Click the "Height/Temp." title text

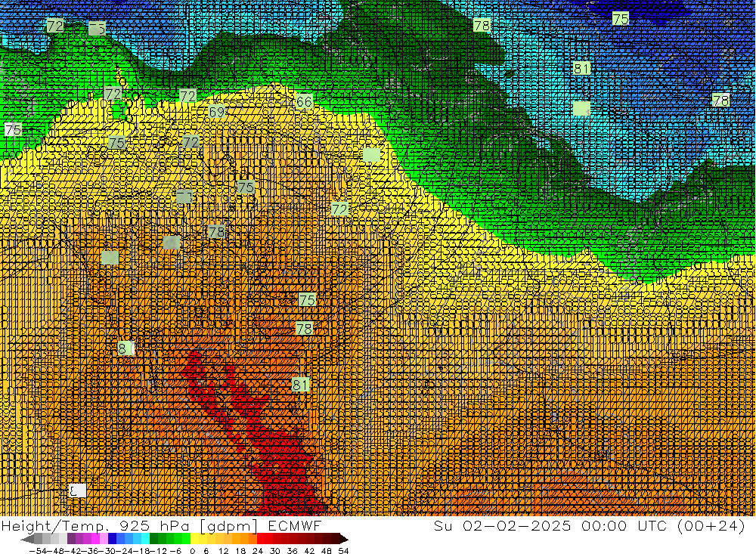click(54, 526)
